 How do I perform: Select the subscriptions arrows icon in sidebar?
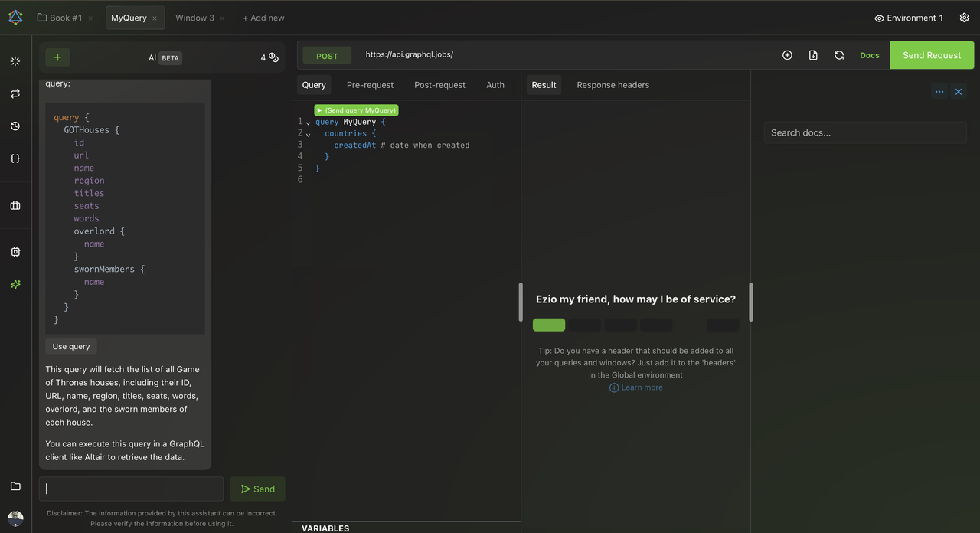15,93
